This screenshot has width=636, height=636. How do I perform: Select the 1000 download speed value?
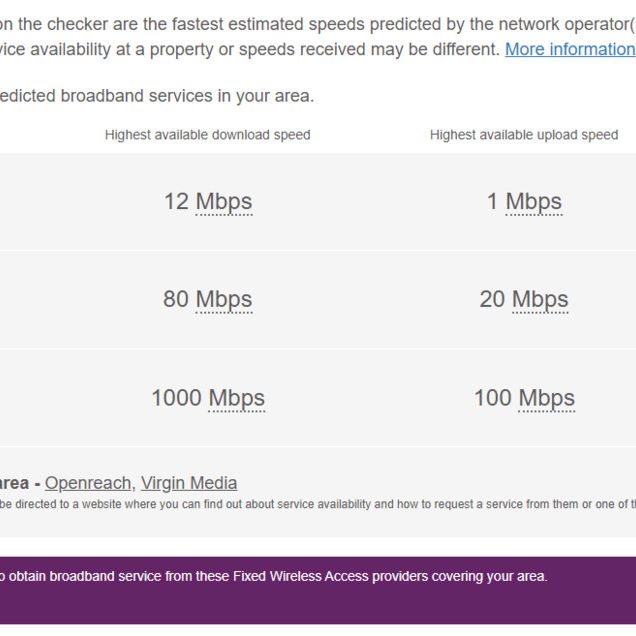(x=176, y=397)
